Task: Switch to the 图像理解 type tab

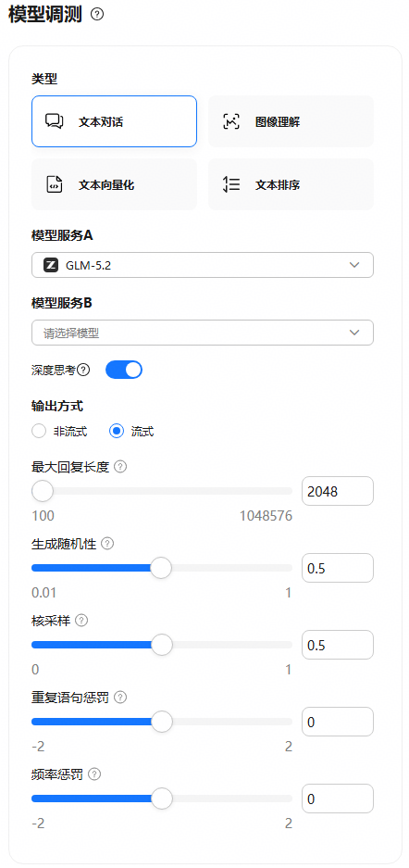Action: pos(291,121)
